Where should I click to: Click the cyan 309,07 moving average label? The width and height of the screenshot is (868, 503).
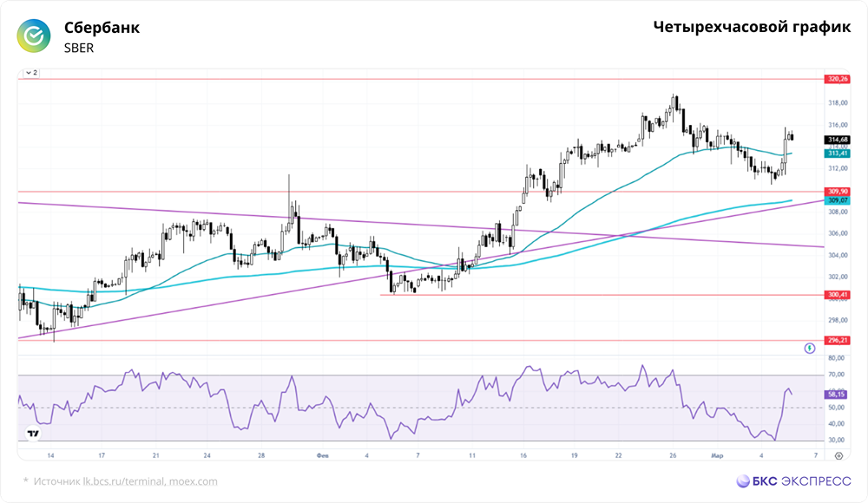(x=838, y=200)
